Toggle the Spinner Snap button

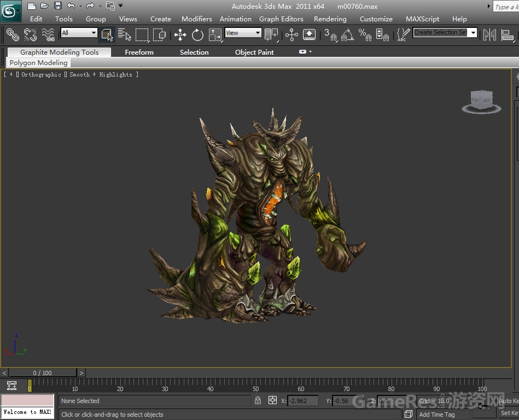382,35
